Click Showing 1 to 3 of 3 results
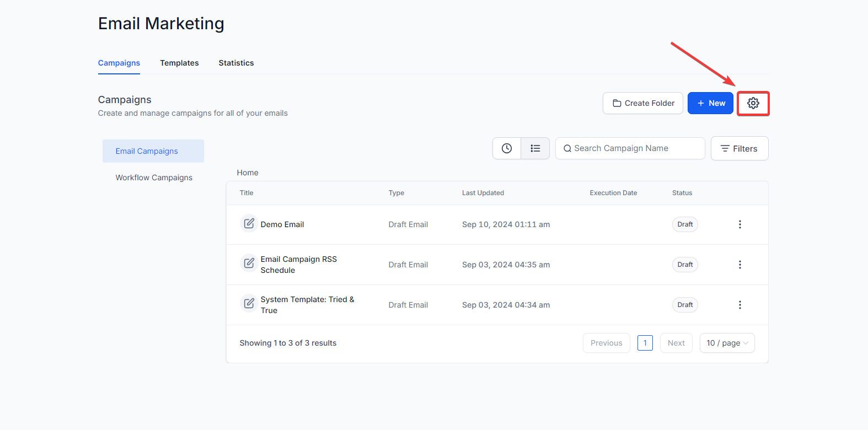Image resolution: width=868 pixels, height=430 pixels. (x=288, y=343)
